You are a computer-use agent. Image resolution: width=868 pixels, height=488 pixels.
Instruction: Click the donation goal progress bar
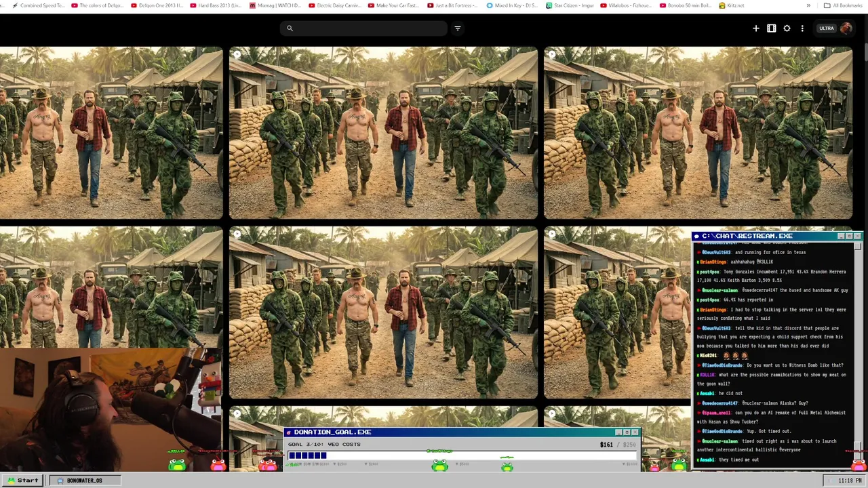point(461,455)
